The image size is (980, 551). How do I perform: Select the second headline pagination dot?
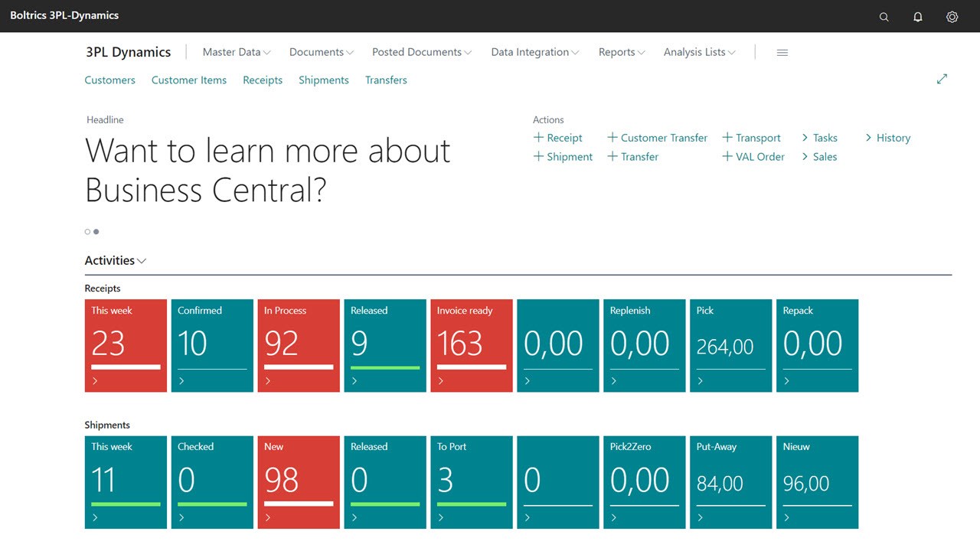96,231
